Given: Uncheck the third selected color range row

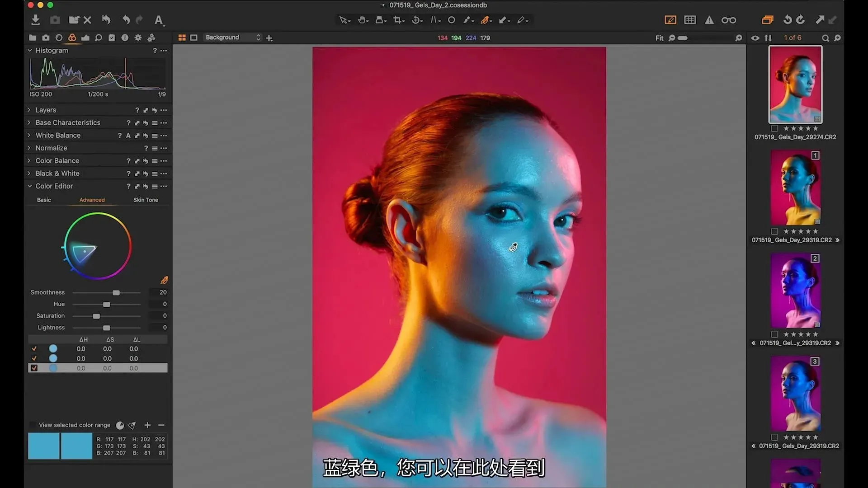Looking at the screenshot, I should (x=34, y=368).
